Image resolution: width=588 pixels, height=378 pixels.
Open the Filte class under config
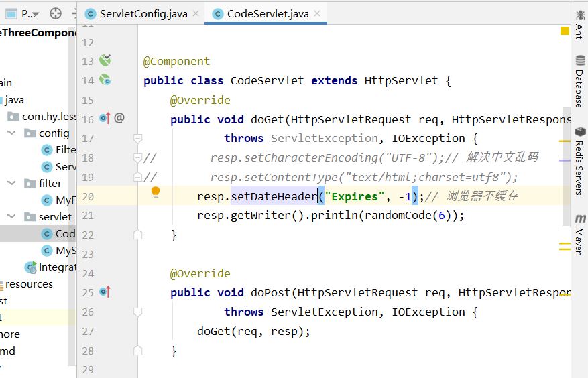coord(58,150)
